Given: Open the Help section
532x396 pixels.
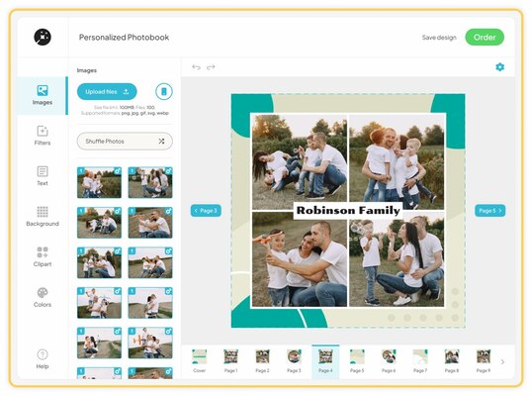Looking at the screenshot, I should [x=43, y=358].
